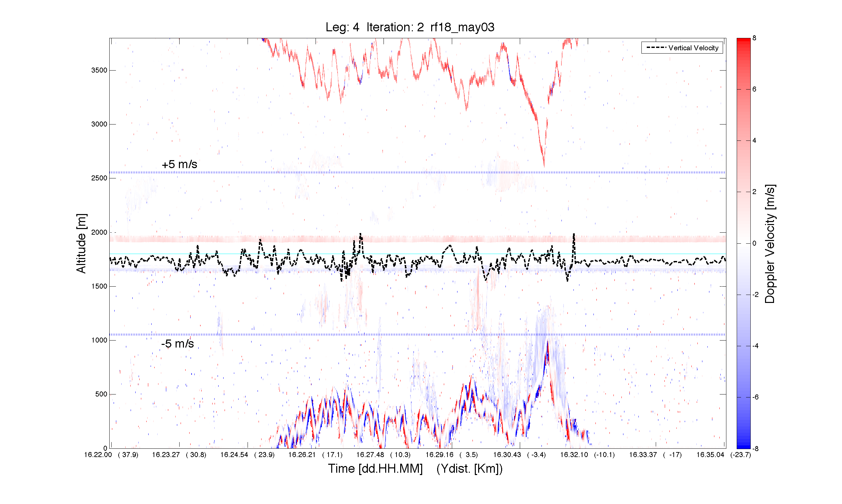Click the white midpoint of the colorbar
The width and height of the screenshot is (842, 504).
click(743, 243)
